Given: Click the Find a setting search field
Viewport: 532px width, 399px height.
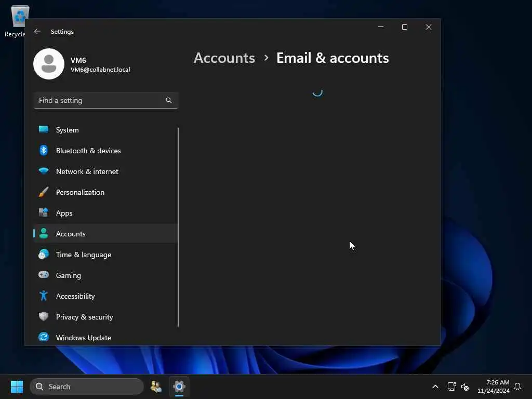Looking at the screenshot, I should click(106, 100).
